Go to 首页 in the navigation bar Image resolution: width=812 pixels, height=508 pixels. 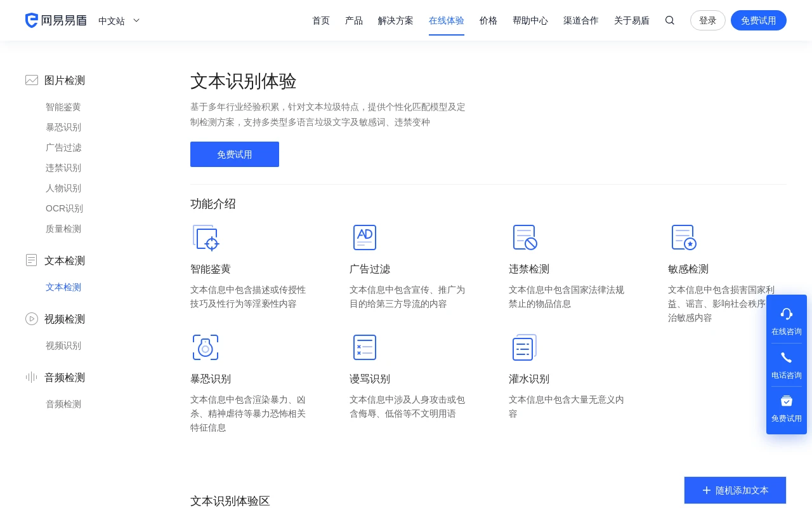321,20
